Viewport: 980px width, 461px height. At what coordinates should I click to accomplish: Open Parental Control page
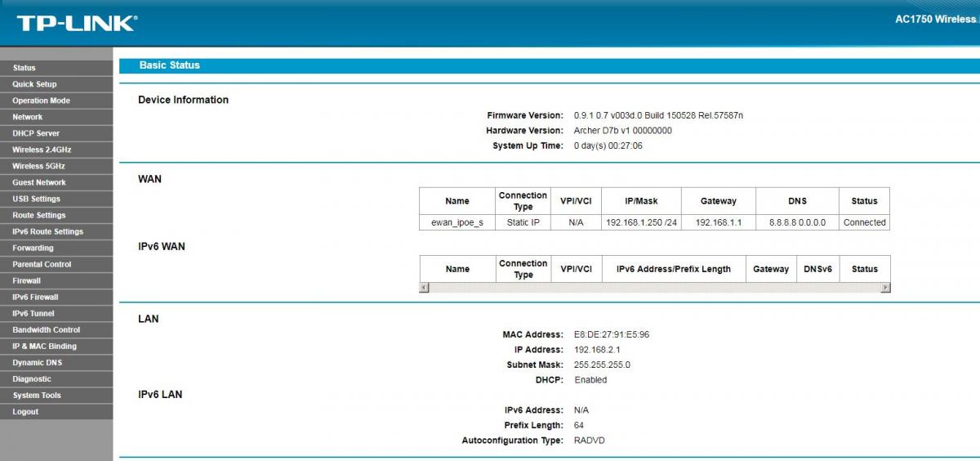tap(56, 264)
